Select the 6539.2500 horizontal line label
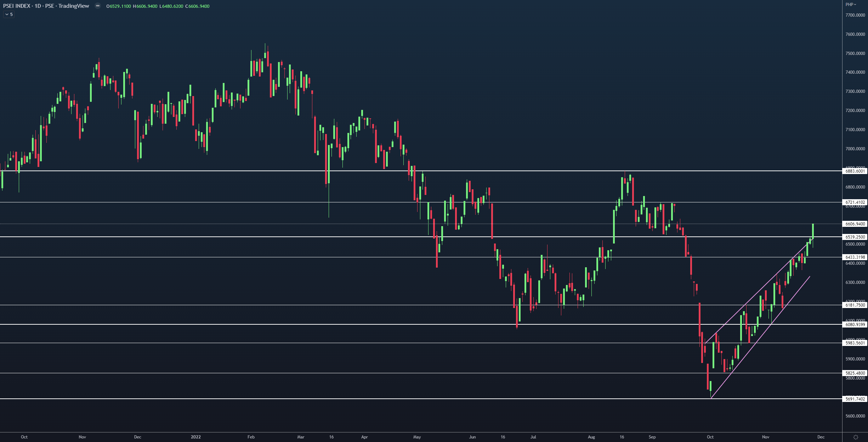 pos(855,237)
